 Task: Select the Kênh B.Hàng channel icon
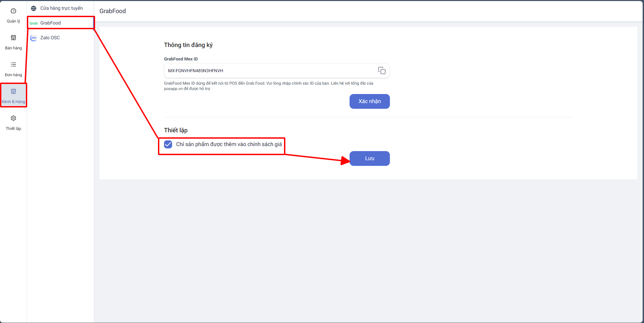pyautogui.click(x=13, y=91)
